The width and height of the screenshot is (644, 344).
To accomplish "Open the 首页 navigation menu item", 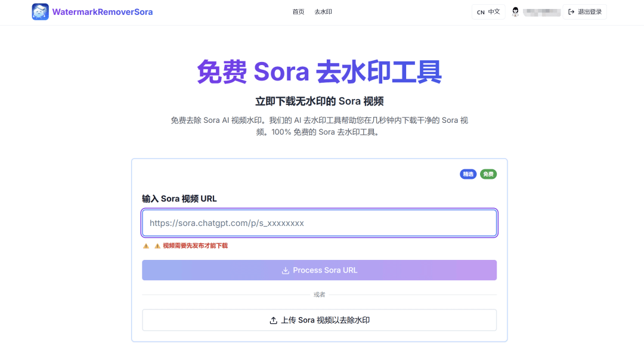I will tap(298, 12).
